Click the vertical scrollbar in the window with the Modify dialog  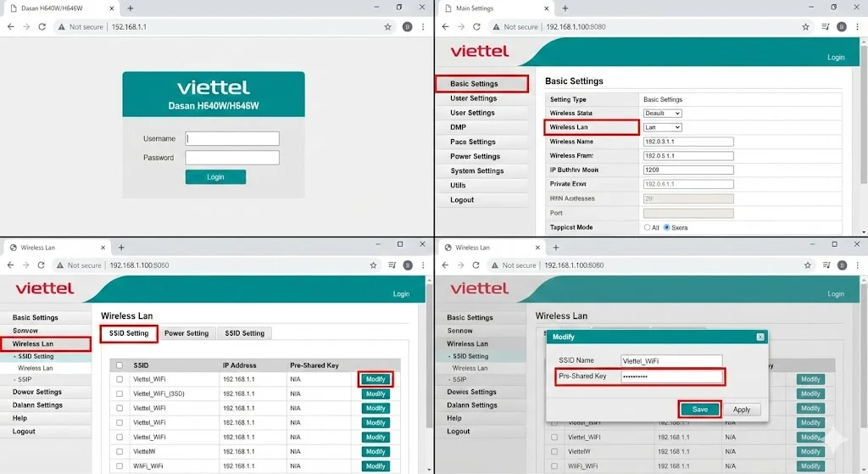[864, 354]
